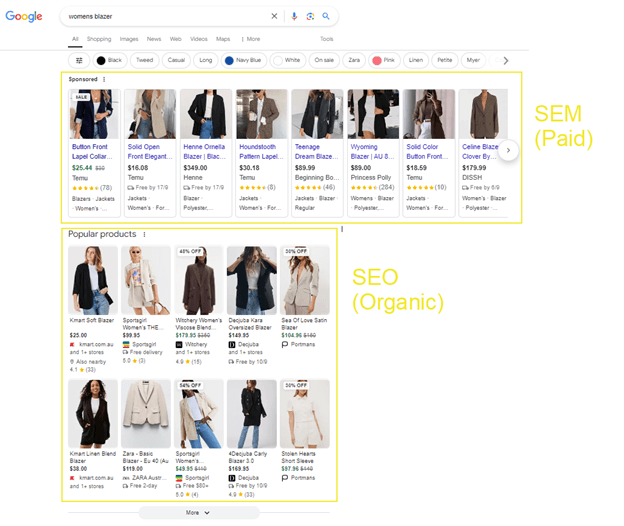Filter by On sale chip
The image size is (624, 526).
[x=324, y=60]
